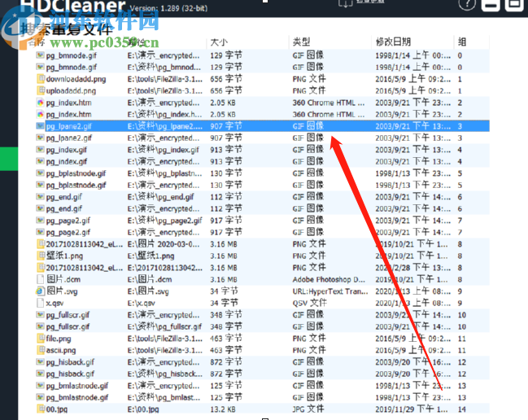Click the 13.2 KB size cell

(x=223, y=409)
